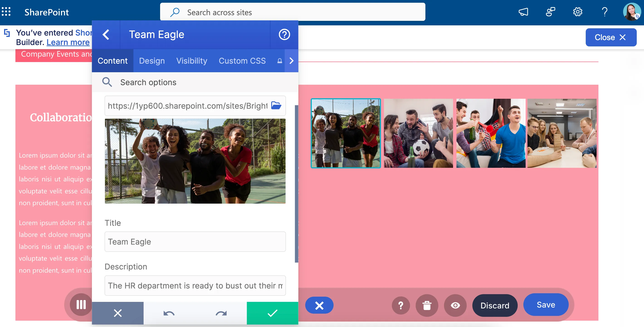Viewport: 644px width, 327px height.
Task: Go back with the Team Eagle panel arrow
Action: pos(106,35)
